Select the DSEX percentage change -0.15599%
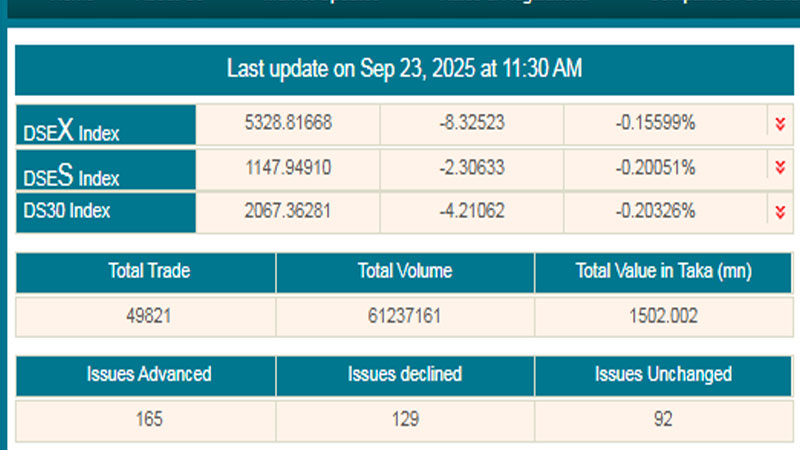Viewport: 800px width, 450px height. (x=655, y=123)
